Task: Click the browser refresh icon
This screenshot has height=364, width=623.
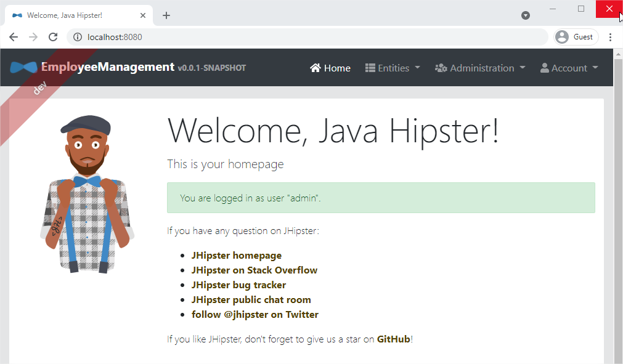Action: tap(53, 37)
